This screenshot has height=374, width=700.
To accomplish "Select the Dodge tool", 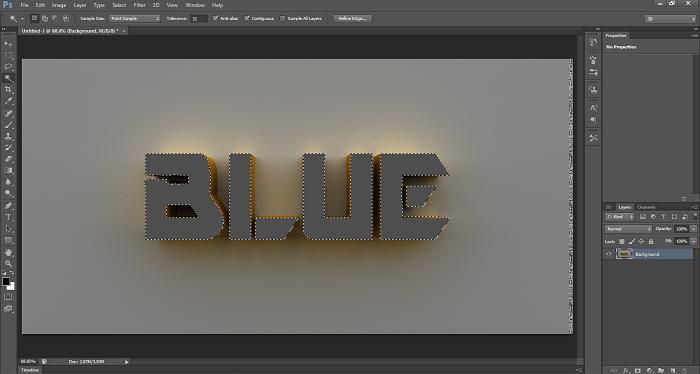I will (x=8, y=193).
